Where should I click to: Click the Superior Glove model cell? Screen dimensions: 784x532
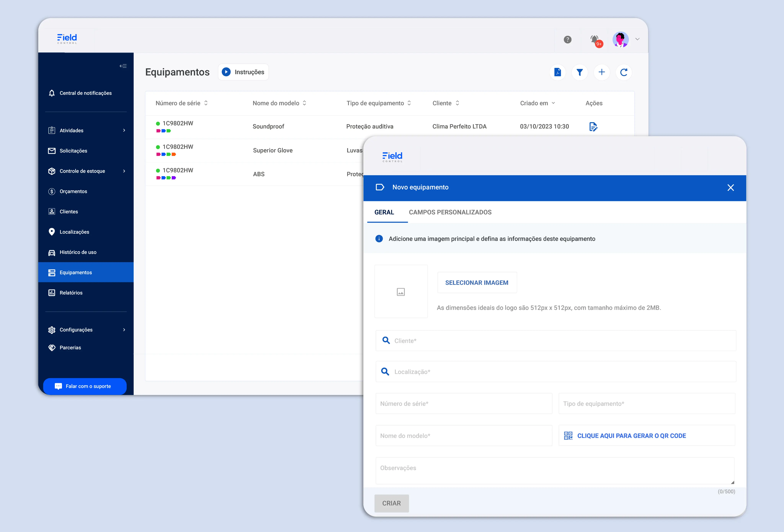[x=273, y=150]
